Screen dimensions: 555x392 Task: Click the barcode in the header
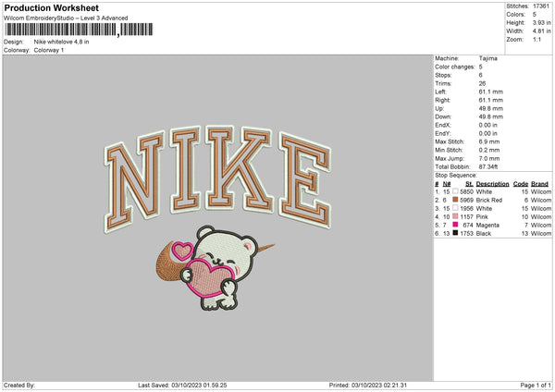(x=79, y=30)
